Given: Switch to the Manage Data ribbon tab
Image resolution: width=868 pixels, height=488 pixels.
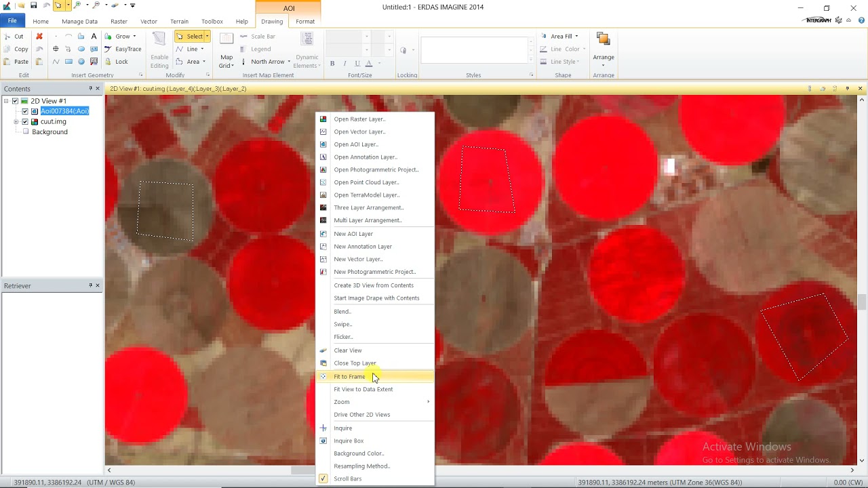Looking at the screenshot, I should (x=80, y=21).
